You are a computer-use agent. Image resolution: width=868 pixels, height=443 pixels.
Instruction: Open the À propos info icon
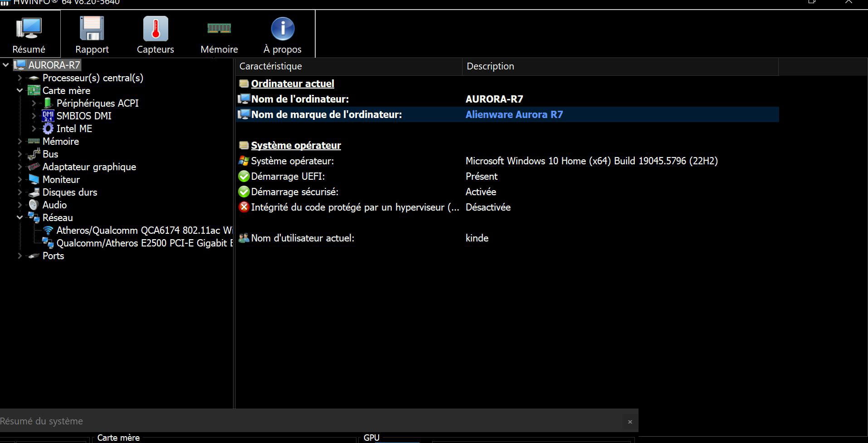283,28
